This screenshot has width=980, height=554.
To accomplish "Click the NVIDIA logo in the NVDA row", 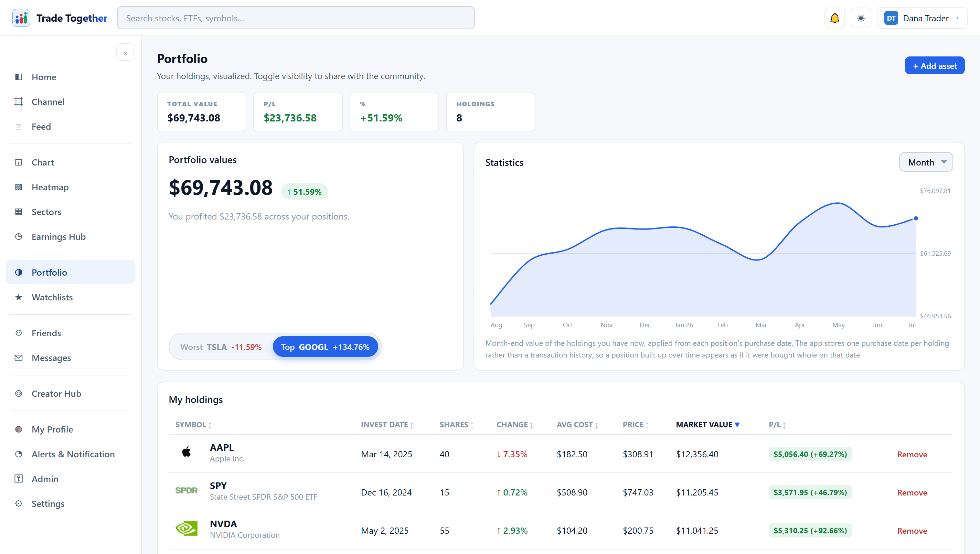I will click(x=187, y=529).
